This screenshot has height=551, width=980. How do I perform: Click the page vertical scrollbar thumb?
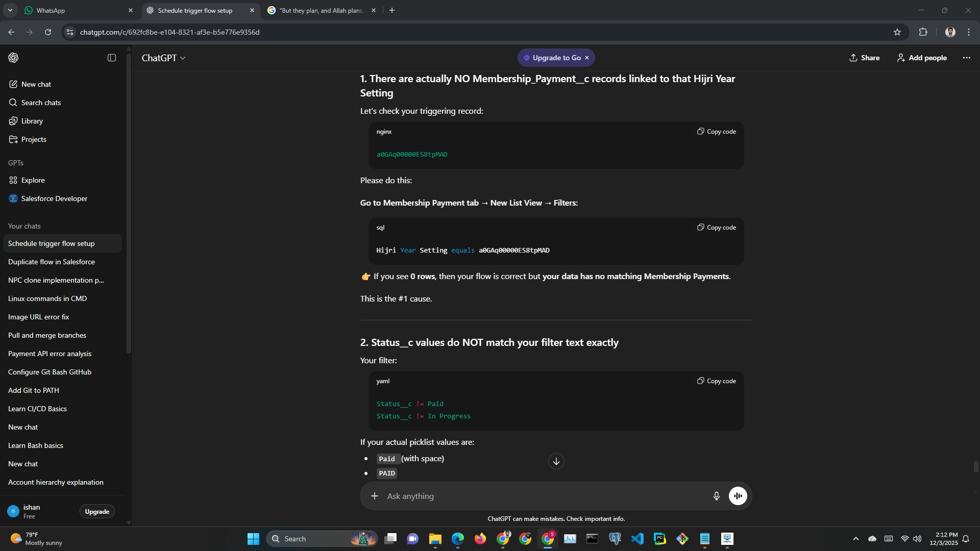tap(975, 466)
